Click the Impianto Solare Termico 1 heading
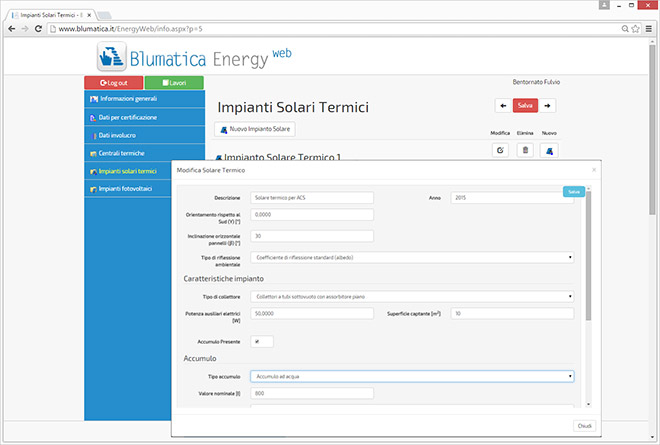This screenshot has height=445, width=660. coord(282,157)
